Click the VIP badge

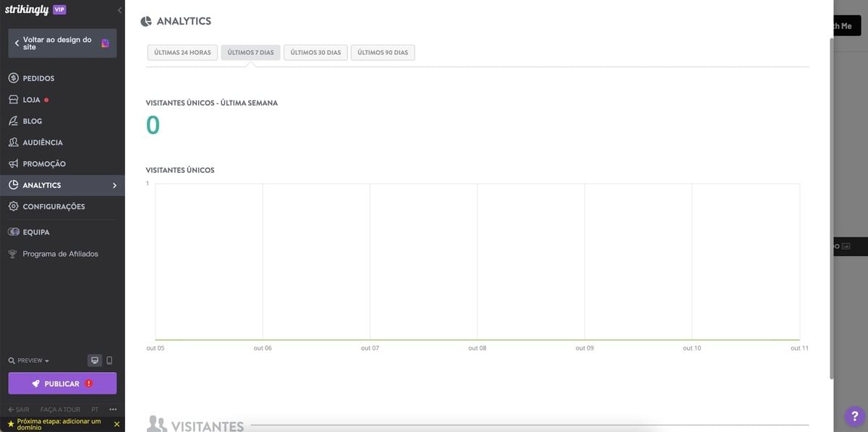59,9
